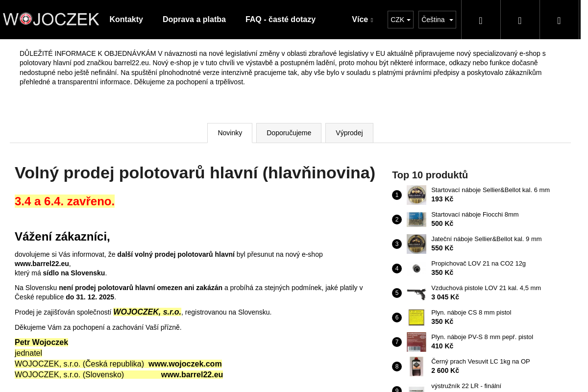Click the user login icon in the header
Screen dimensions: 588x392
520,20
